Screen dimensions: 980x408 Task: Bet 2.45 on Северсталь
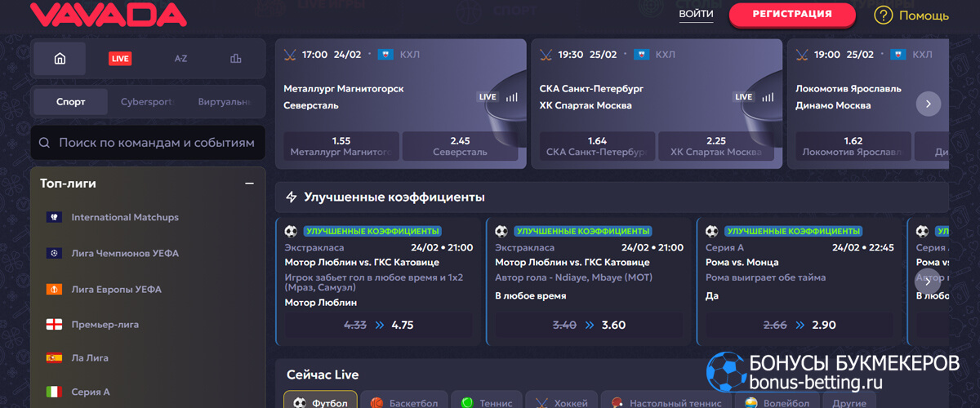click(461, 146)
